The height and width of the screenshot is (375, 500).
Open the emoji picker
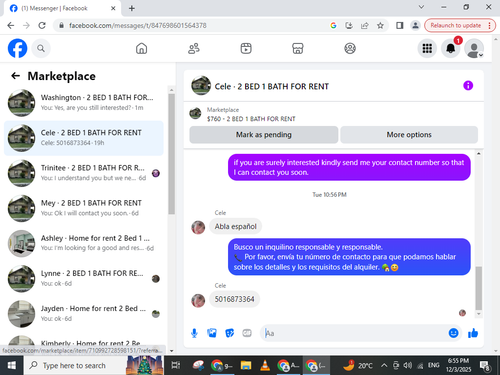(453, 333)
